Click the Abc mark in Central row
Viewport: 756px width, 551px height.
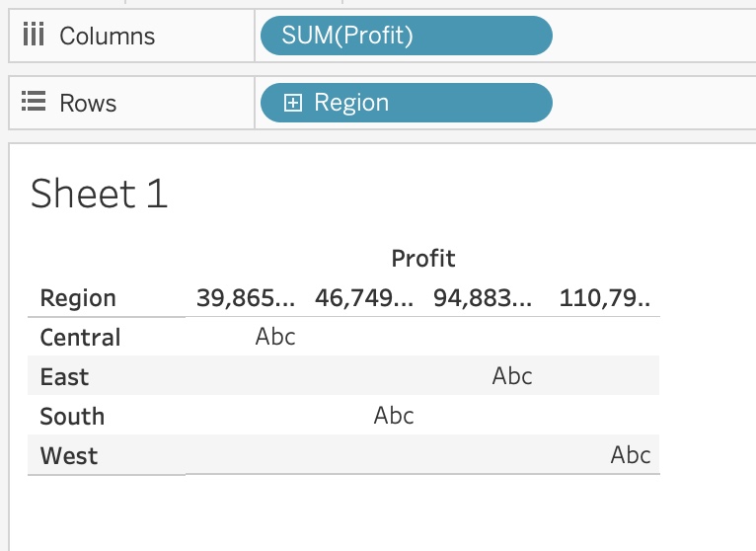tap(275, 337)
